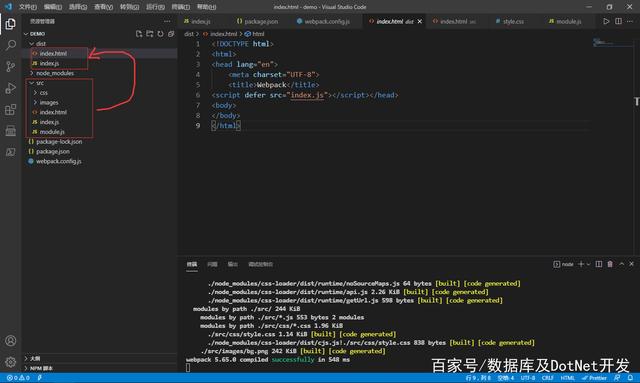Open the Extensions view
This screenshot has height=383, width=640.
coord(11,109)
